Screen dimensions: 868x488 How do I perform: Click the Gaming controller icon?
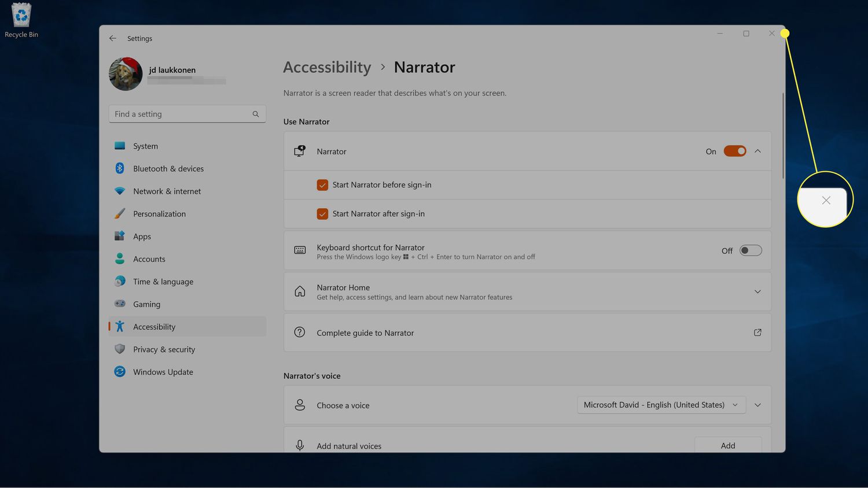(120, 304)
